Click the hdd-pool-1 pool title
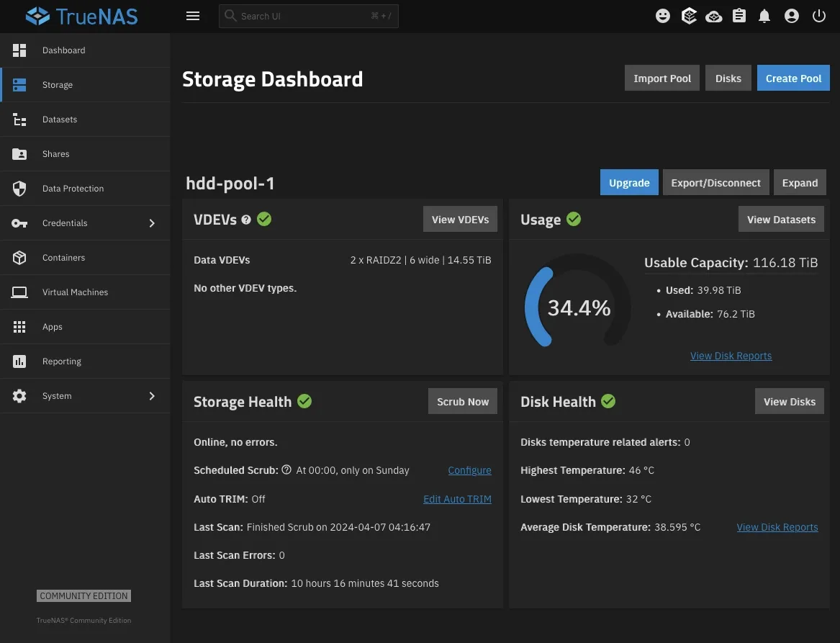 click(x=230, y=184)
